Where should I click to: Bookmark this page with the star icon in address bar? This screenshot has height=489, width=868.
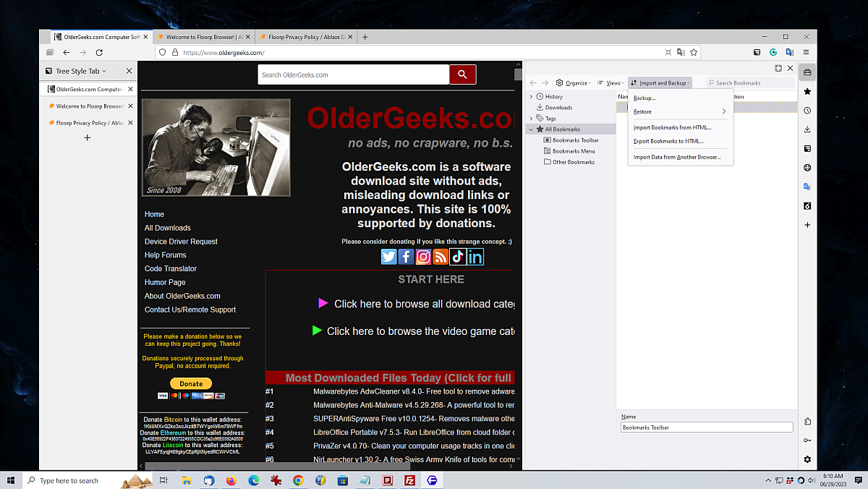pyautogui.click(x=694, y=52)
